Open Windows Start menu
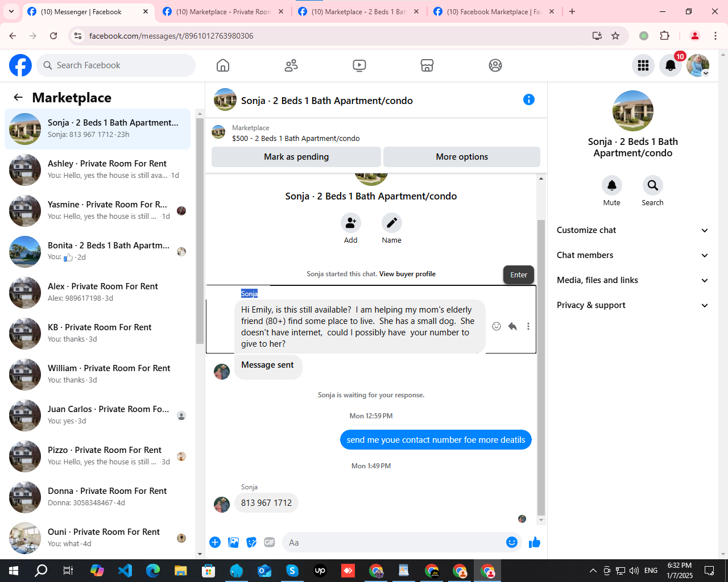The width and height of the screenshot is (728, 582). 14,571
